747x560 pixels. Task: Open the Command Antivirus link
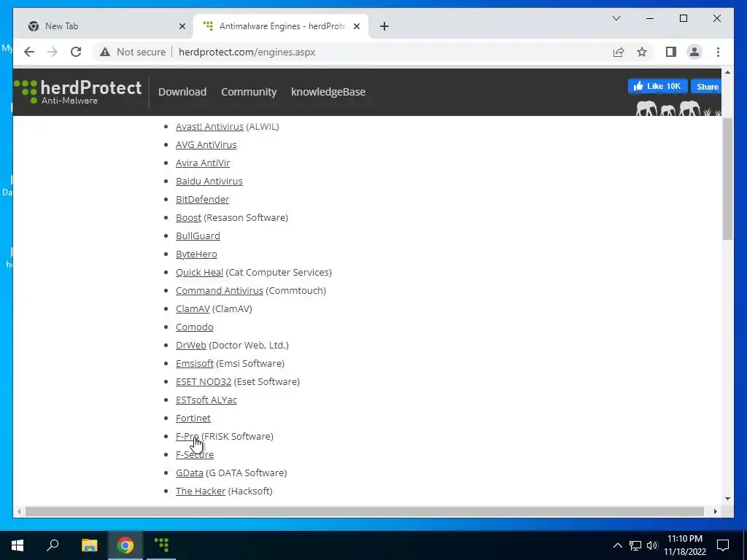[x=219, y=290]
